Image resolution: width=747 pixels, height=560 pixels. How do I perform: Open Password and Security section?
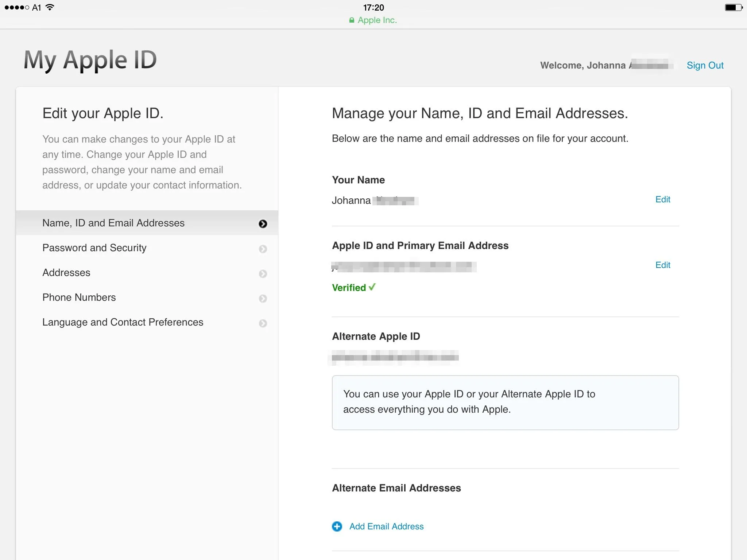click(x=147, y=248)
